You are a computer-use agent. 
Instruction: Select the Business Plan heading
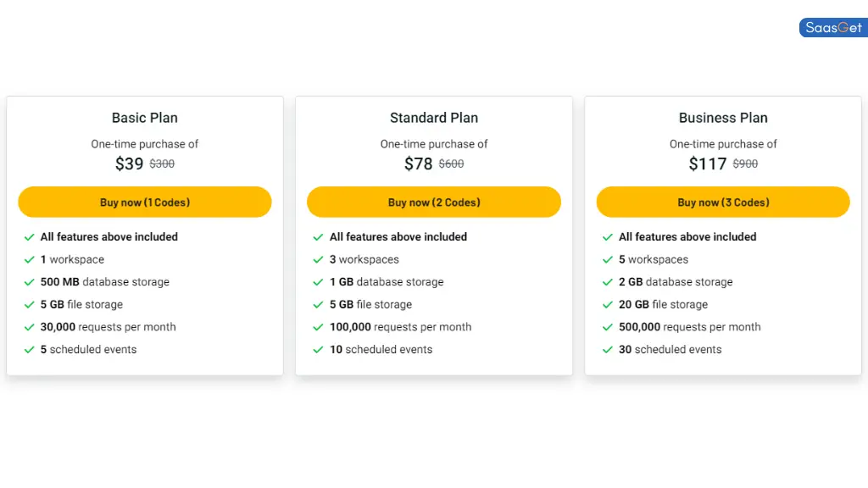(x=722, y=118)
